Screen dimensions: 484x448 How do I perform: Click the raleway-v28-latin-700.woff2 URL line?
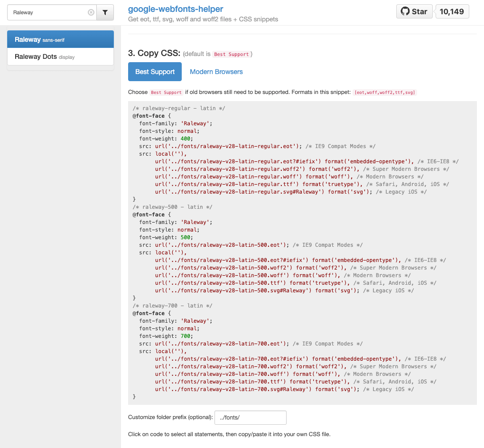(224, 366)
